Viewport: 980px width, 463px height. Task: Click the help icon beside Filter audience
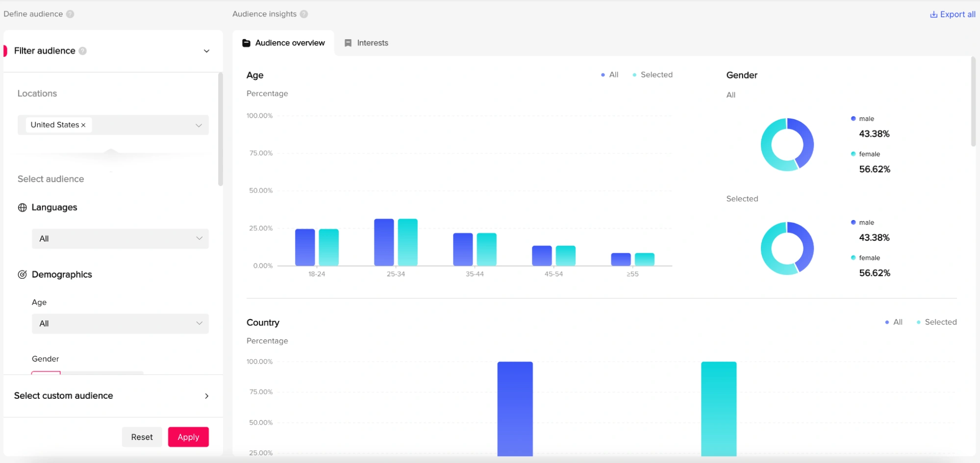click(83, 51)
